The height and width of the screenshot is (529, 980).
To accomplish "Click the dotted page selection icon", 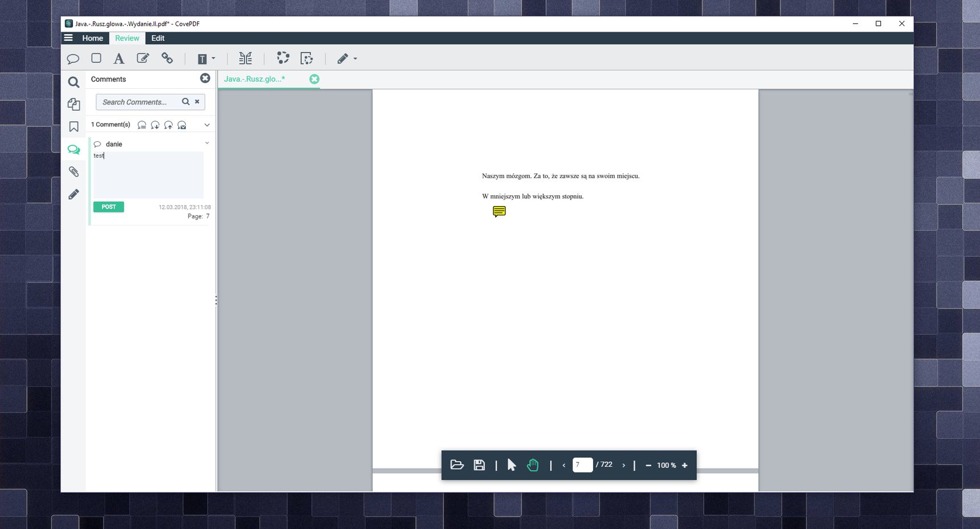I will pyautogui.click(x=307, y=58).
